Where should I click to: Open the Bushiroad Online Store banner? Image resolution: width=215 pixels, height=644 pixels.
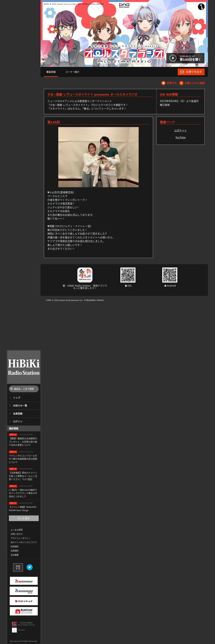click(24, 611)
